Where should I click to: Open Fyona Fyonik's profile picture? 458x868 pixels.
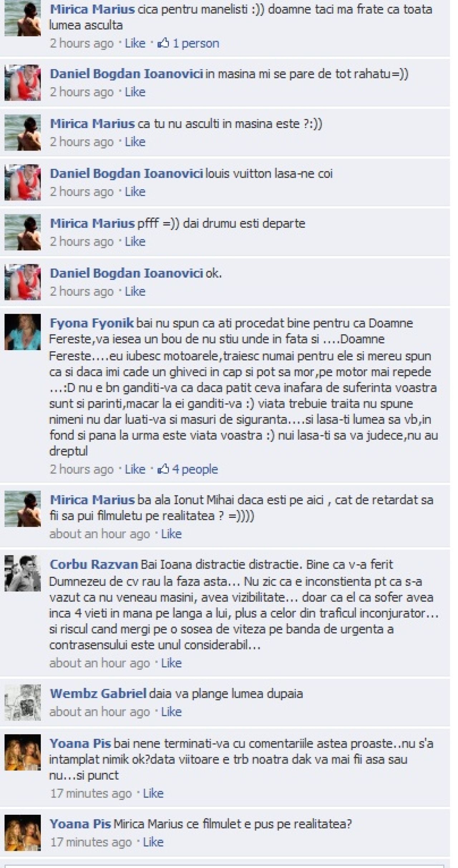click(23, 332)
